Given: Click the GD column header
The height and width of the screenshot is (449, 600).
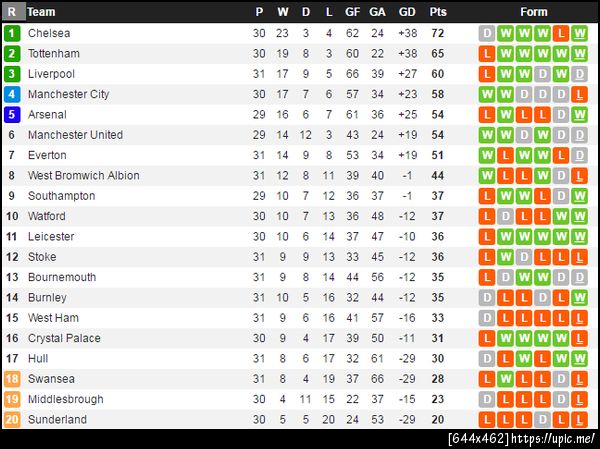Looking at the screenshot, I should [407, 12].
